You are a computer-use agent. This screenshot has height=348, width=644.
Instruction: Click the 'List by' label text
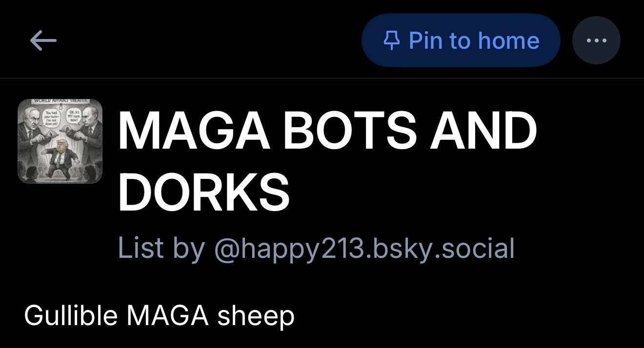161,248
